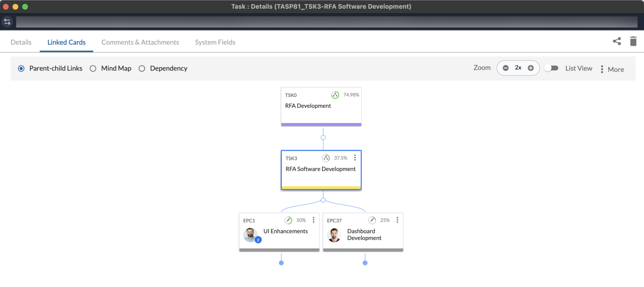Screen dimensions: 644x287
Task: Click the EPC1 card ID
Action: (x=249, y=221)
